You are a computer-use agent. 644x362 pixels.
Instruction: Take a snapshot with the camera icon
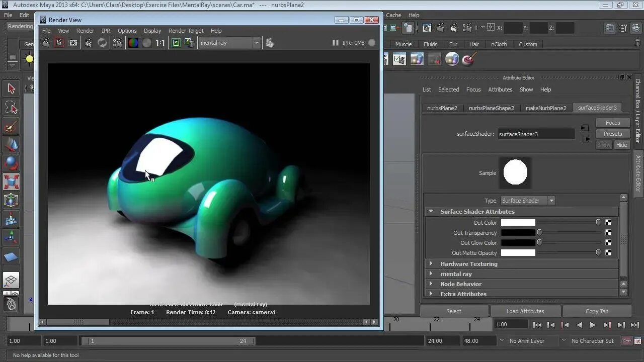[x=73, y=43]
